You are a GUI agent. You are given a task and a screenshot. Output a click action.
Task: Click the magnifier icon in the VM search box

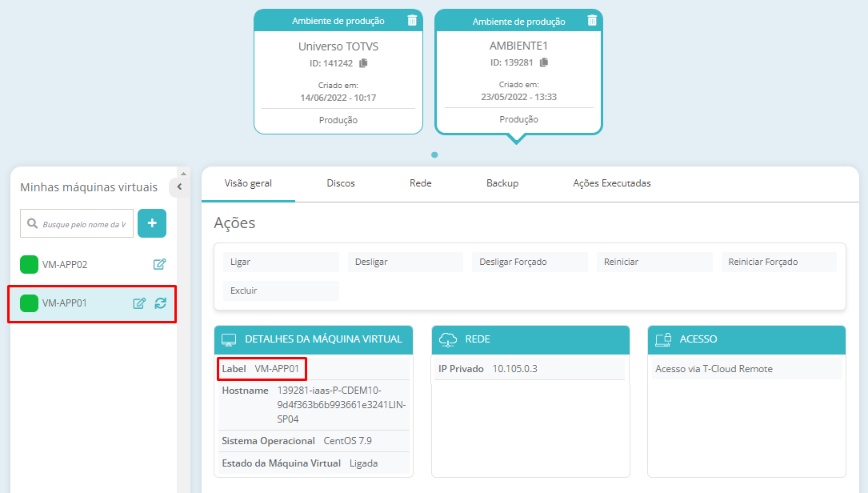(x=32, y=224)
